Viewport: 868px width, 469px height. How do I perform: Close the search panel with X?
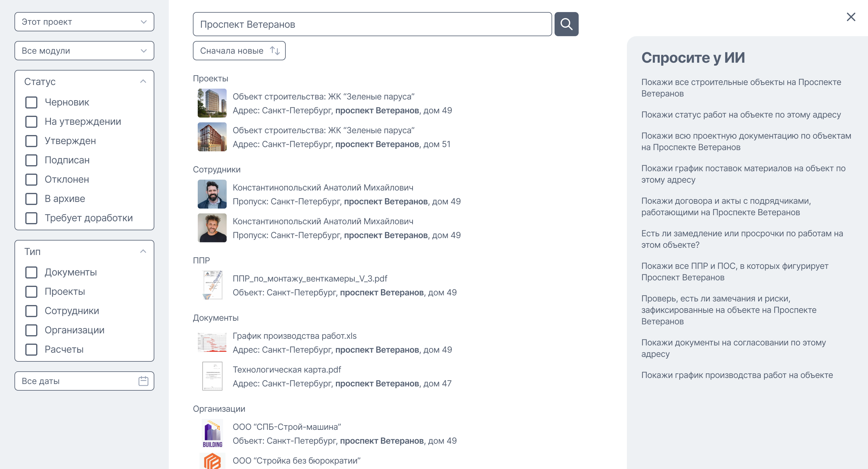coord(851,17)
